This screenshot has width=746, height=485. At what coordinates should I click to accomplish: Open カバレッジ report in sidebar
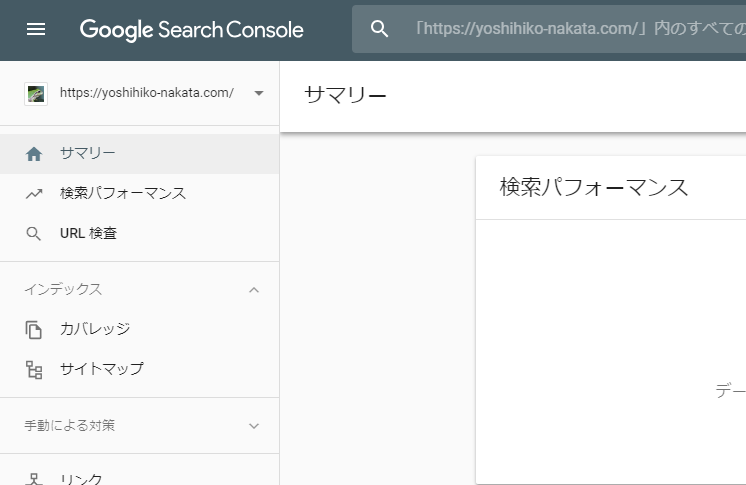[x=139, y=329]
